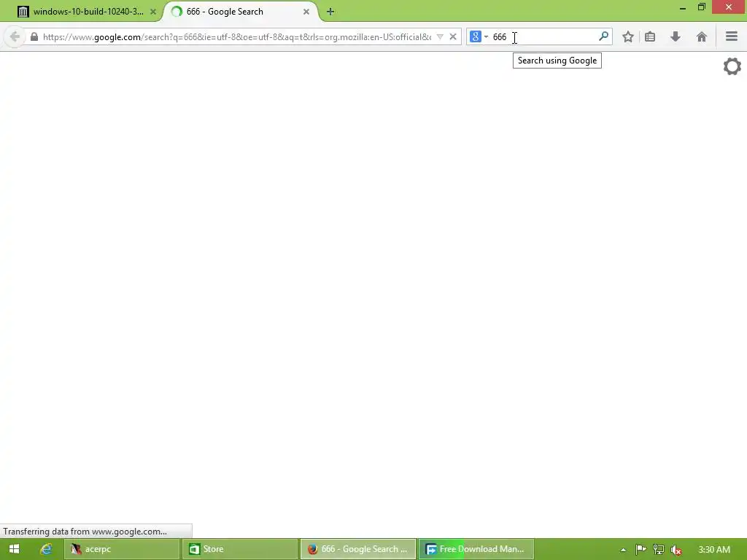Viewport: 747px width, 560px height.
Task: Click the magnifier search go icon
Action: (603, 36)
